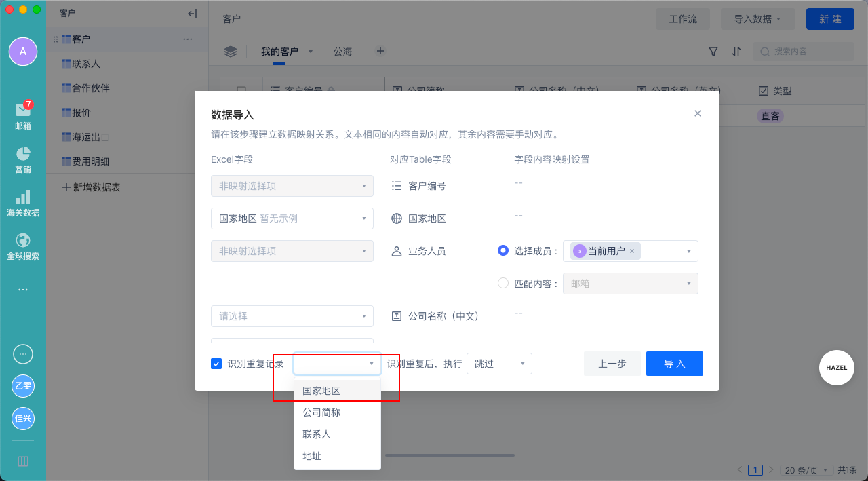Choose 公司简称 from dropdown list
Image resolution: width=868 pixels, height=481 pixels.
337,412
